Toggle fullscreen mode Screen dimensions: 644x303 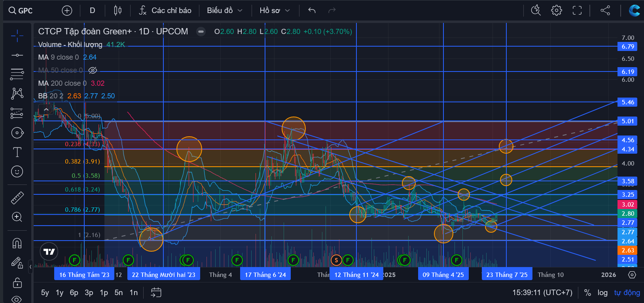(577, 11)
